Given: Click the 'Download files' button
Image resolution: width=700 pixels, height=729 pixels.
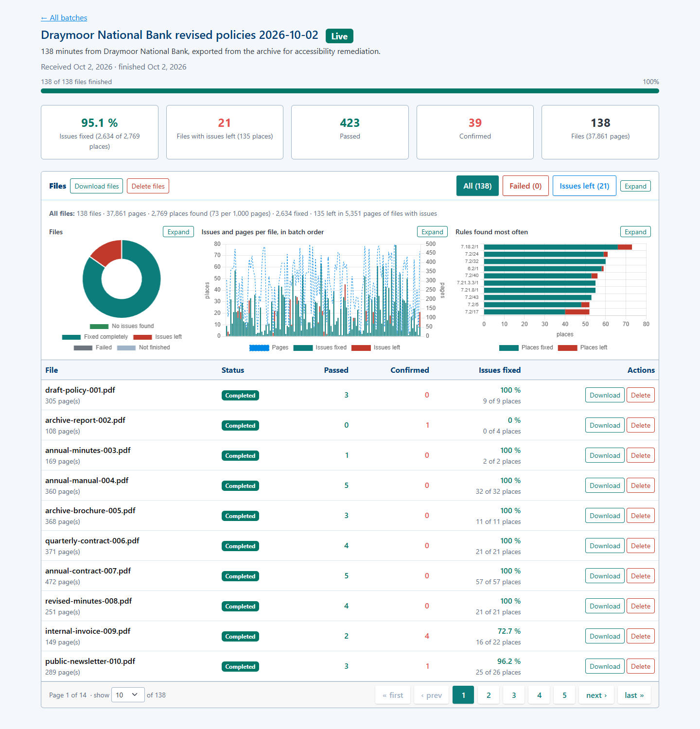Looking at the screenshot, I should 97,186.
